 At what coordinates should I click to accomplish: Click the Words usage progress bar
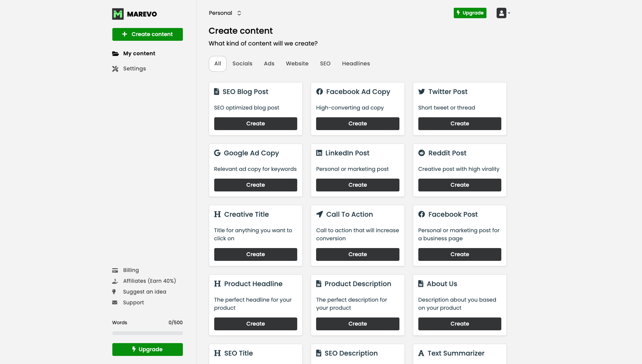(147, 333)
